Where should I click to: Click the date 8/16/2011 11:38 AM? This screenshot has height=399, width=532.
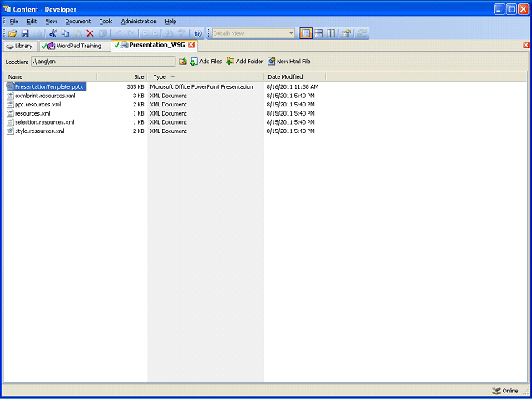click(293, 86)
